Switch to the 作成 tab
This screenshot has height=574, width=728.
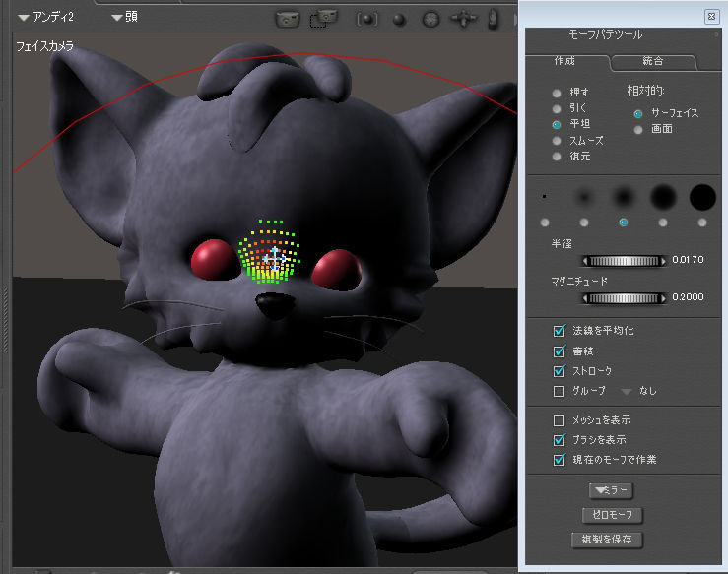point(565,61)
